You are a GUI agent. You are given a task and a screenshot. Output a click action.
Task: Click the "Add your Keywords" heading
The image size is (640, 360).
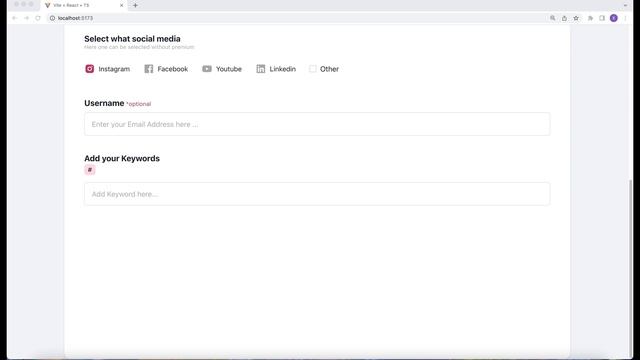click(122, 158)
